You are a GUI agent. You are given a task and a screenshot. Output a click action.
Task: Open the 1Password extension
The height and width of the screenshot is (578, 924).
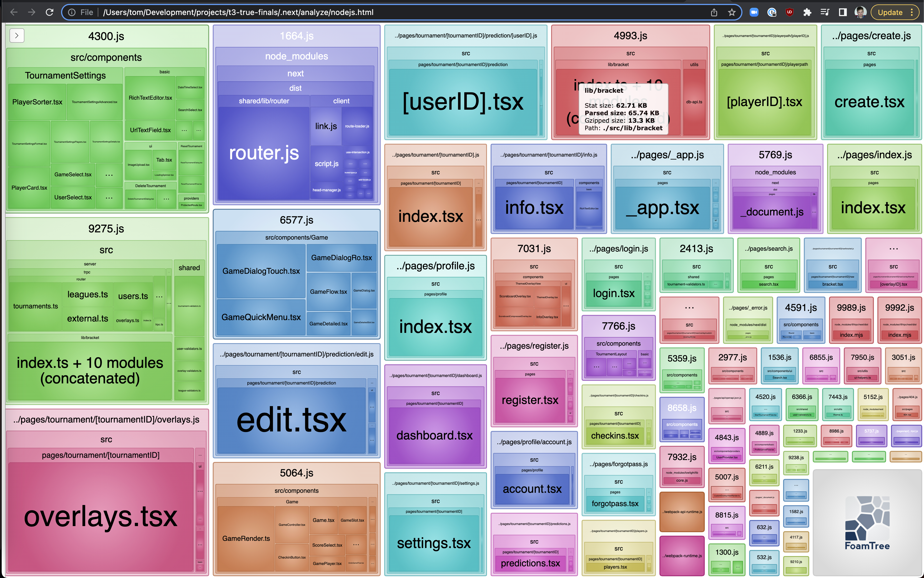[x=772, y=12]
